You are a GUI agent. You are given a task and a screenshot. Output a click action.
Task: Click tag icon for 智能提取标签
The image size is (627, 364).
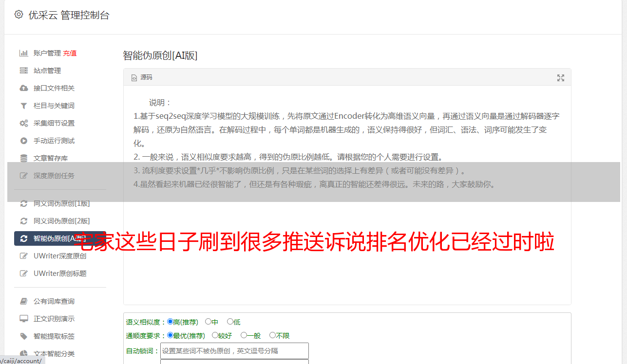pos(23,336)
